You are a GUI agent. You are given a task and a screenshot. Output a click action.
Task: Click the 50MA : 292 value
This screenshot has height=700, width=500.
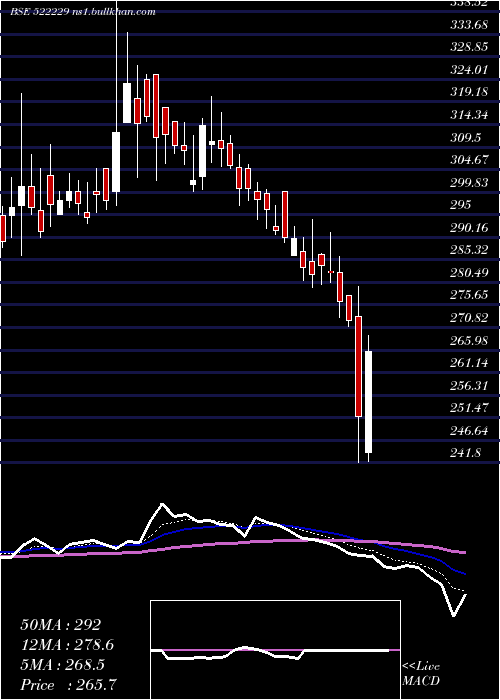(x=61, y=625)
